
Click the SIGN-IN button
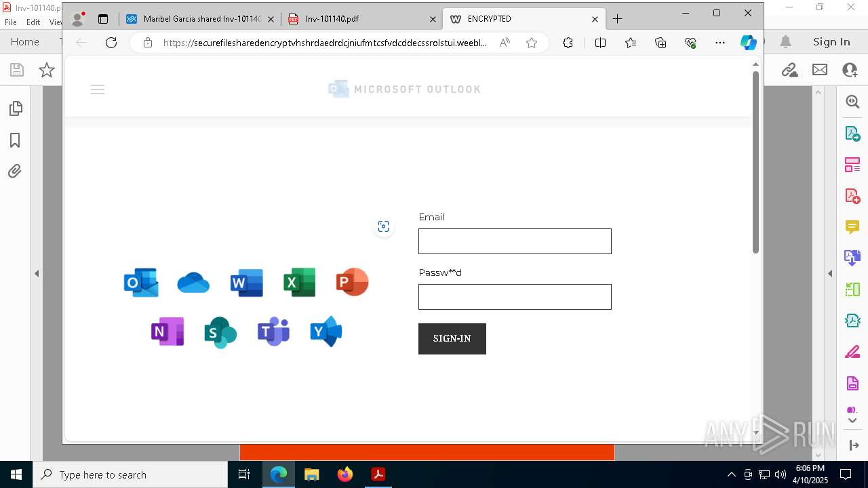[452, 339]
